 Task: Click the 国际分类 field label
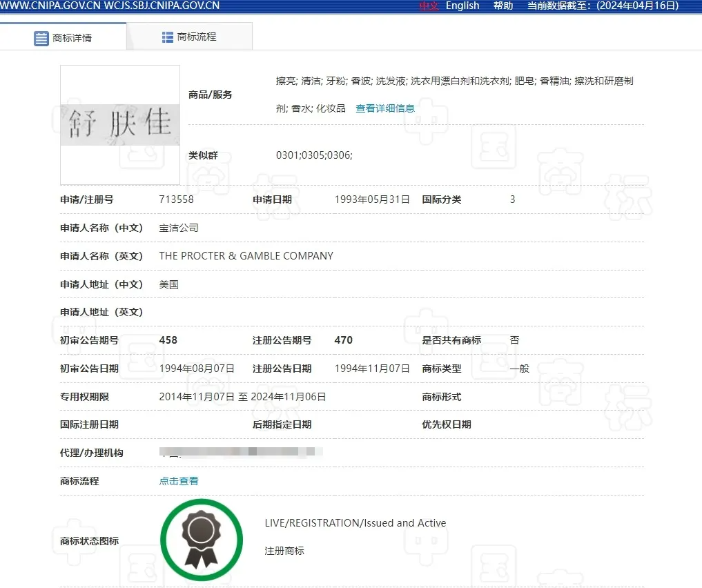coord(442,199)
